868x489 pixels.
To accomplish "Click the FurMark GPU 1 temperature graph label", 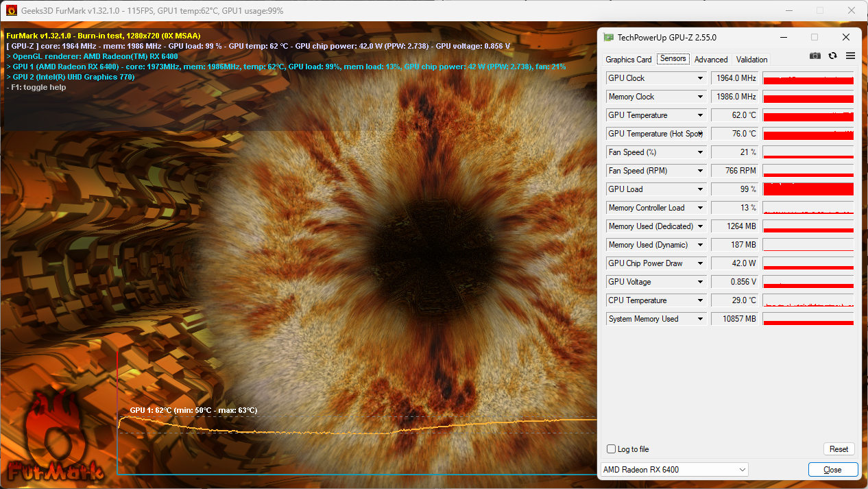I will (x=193, y=410).
